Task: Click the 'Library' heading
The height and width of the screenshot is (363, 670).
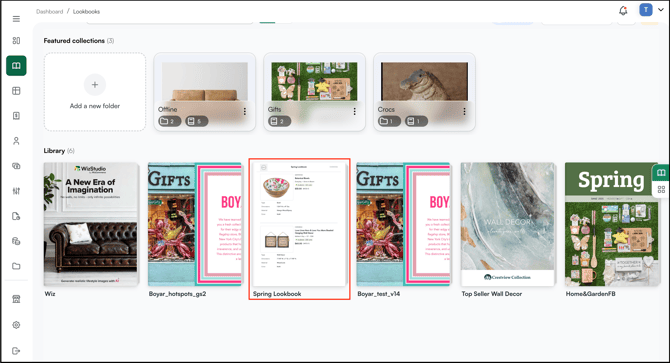Action: coord(54,151)
